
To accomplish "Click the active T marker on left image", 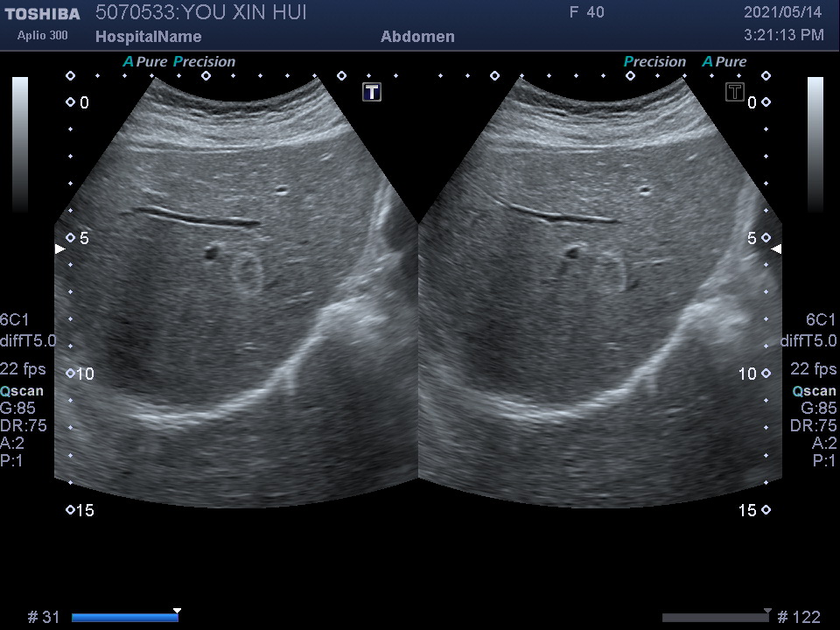I will (x=372, y=92).
